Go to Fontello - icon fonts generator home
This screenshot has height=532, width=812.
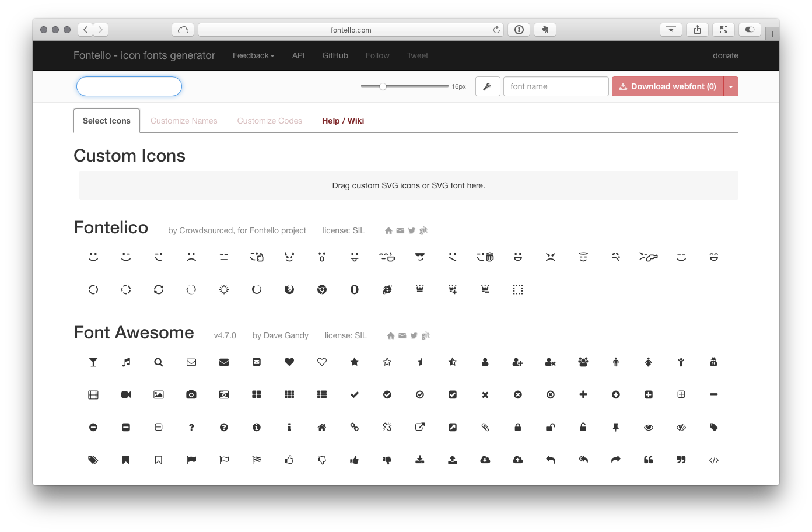point(144,55)
